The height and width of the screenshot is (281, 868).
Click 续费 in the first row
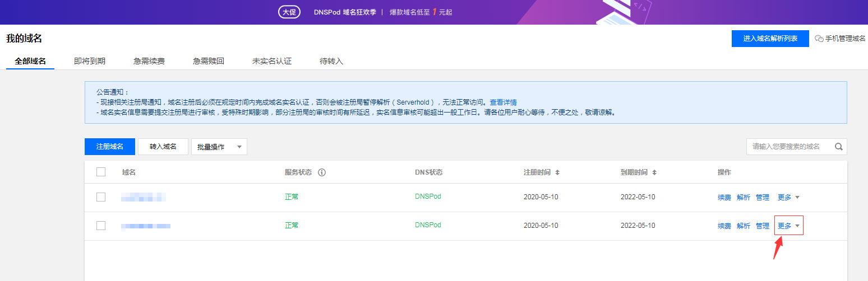[x=724, y=198]
